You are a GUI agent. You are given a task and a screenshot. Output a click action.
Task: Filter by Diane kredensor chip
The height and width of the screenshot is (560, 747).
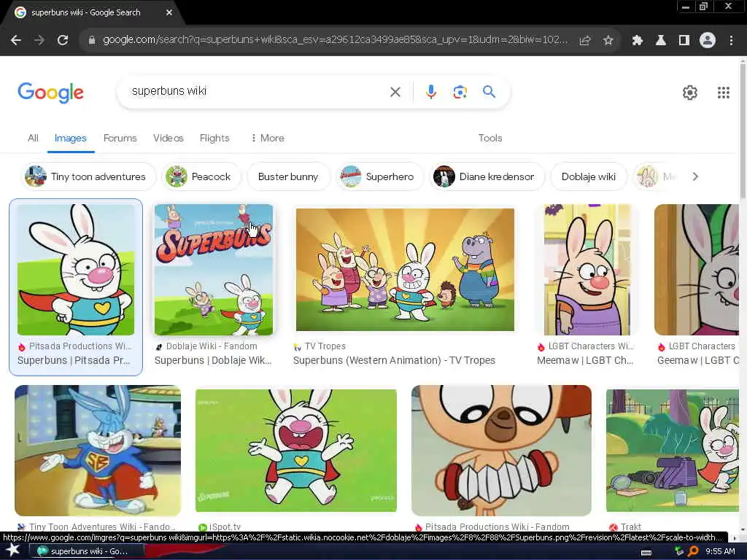pyautogui.click(x=487, y=176)
